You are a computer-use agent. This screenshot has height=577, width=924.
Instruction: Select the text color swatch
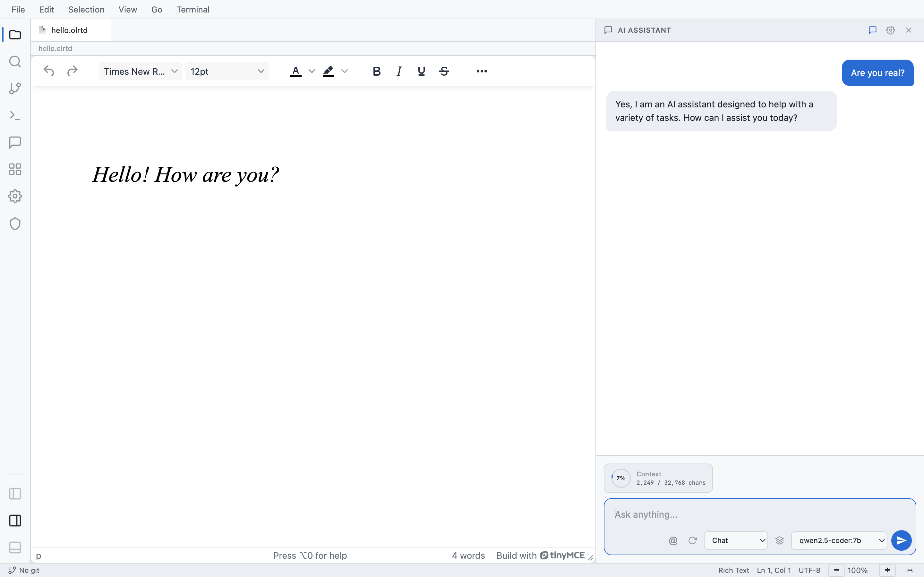coord(295,71)
